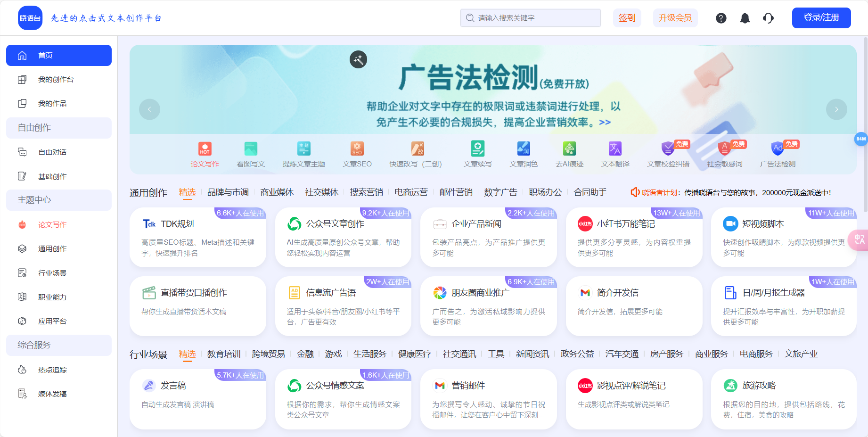Click the customer service headset icon
Screen dimensions: 868x437
click(768, 17)
